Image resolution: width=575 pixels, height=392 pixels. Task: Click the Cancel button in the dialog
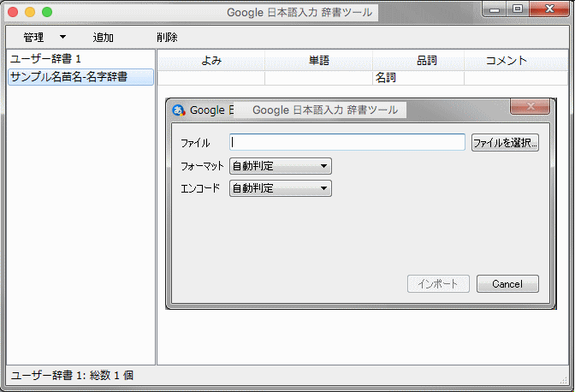coord(507,284)
